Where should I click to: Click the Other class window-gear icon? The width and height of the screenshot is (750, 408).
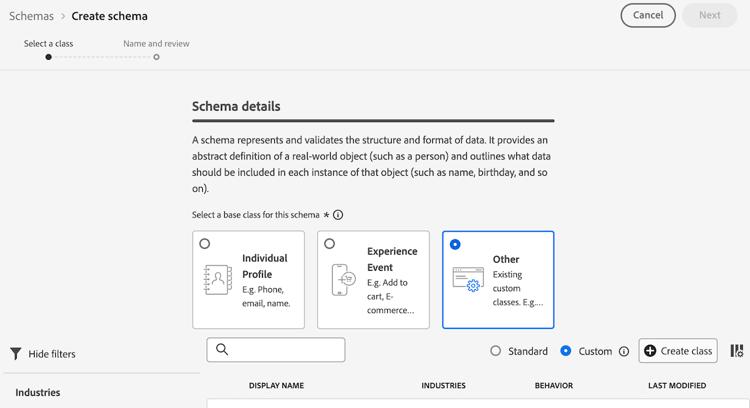[468, 280]
